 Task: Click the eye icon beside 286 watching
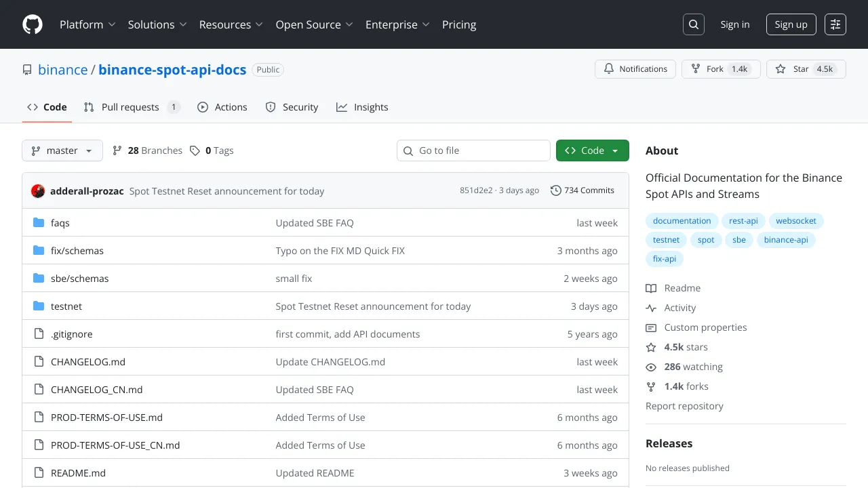[651, 367]
